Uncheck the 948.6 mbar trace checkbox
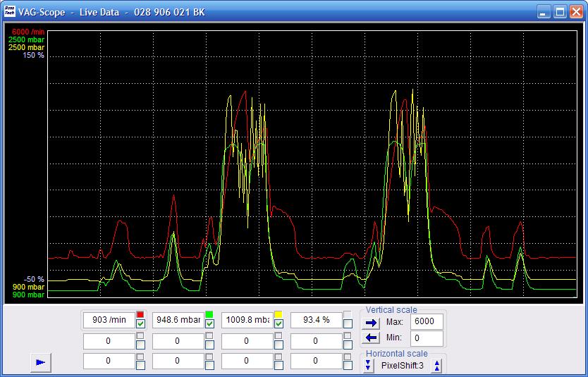 209,324
